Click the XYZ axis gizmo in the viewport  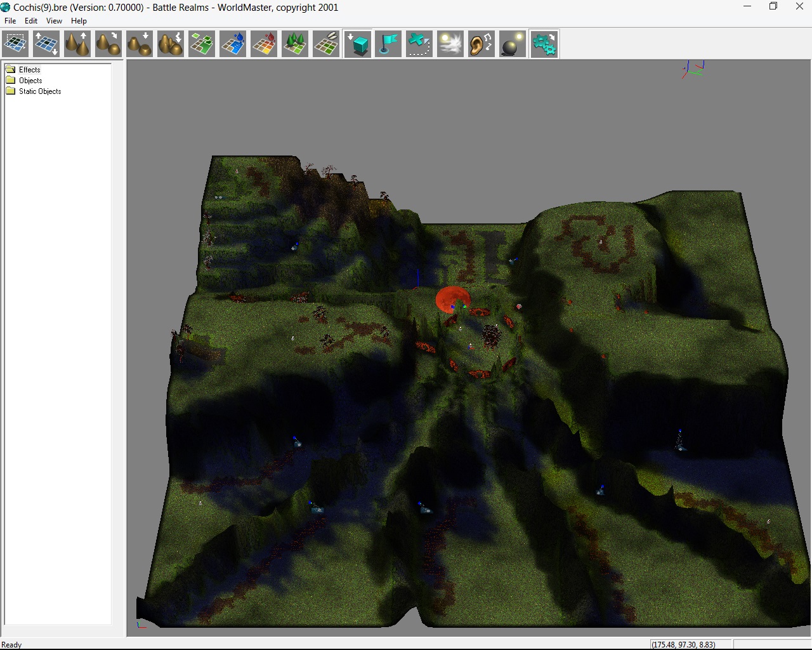(x=693, y=69)
